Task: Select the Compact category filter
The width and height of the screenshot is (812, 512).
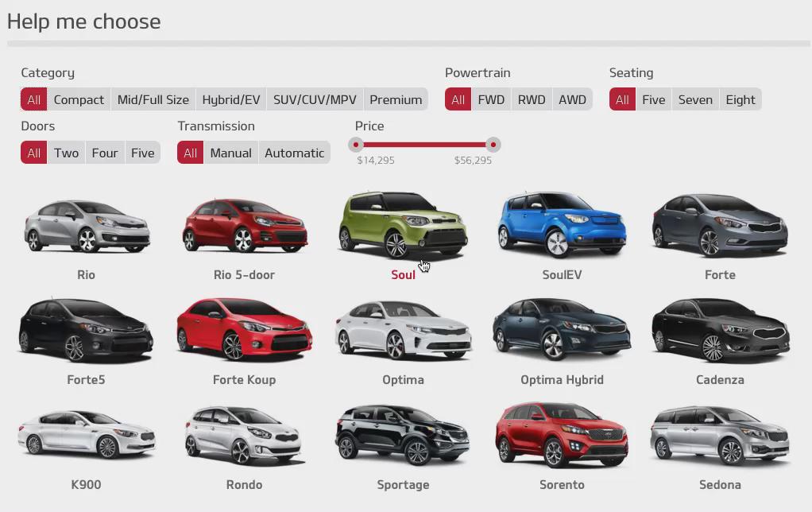Action: point(79,99)
